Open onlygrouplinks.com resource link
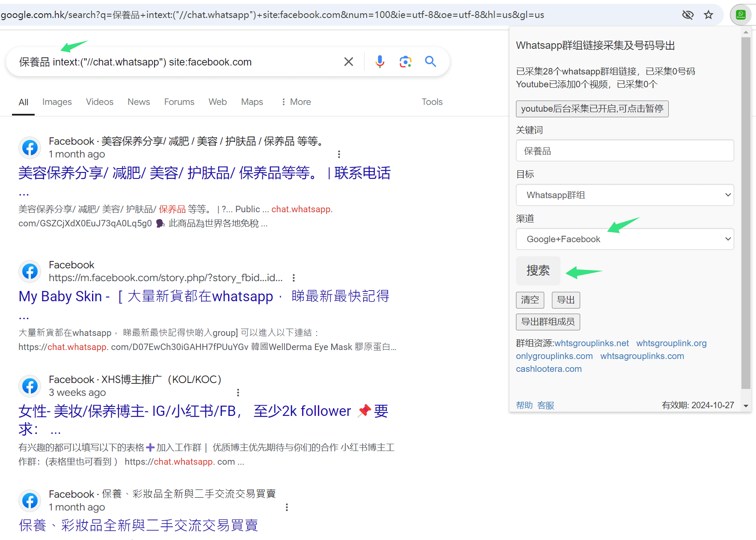Screen dimensions: 756x540 click(x=554, y=356)
